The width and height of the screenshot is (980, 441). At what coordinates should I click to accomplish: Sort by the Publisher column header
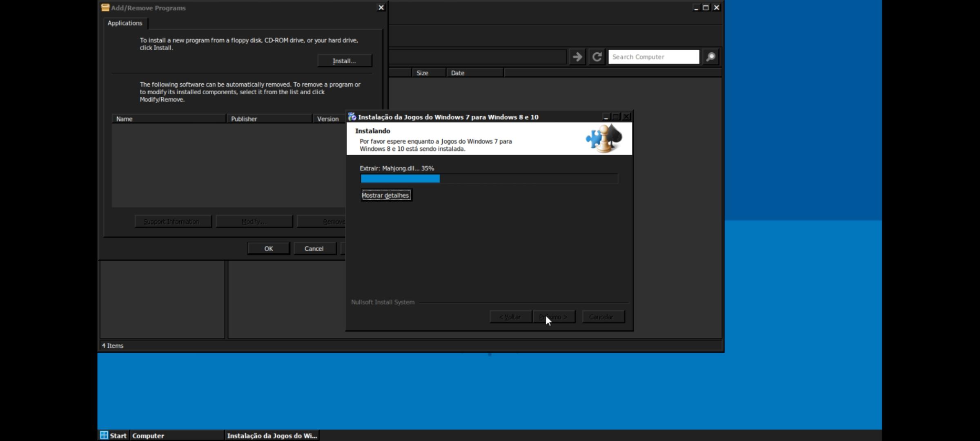coord(269,119)
